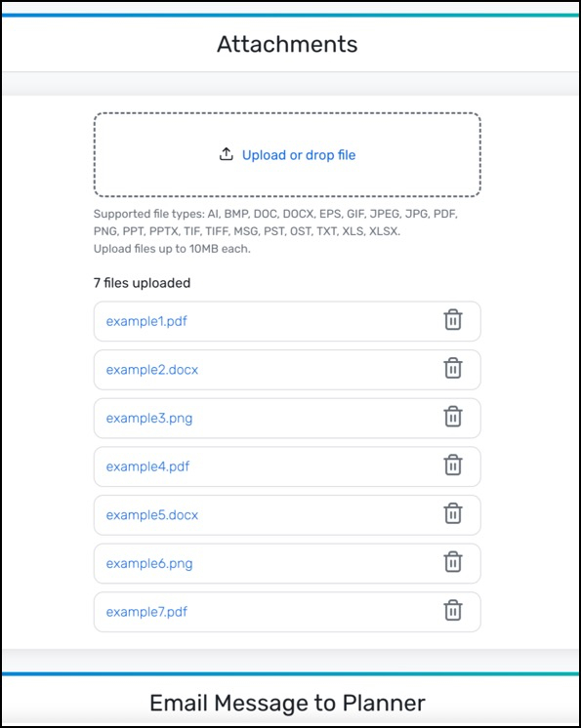Viewport: 581px width, 728px height.
Task: Remove example5.docx with trash icon
Action: tap(453, 513)
